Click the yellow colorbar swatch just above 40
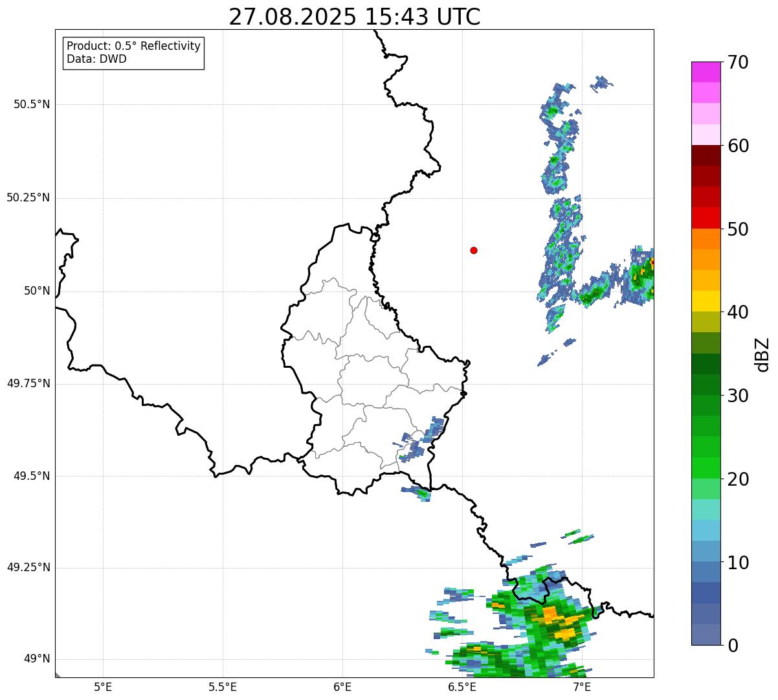Screen dimensions: 778x700 pyautogui.click(x=706, y=302)
